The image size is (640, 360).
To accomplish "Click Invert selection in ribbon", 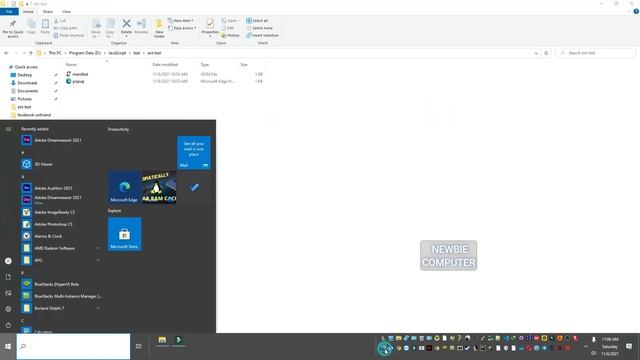I will pyautogui.click(x=262, y=36).
